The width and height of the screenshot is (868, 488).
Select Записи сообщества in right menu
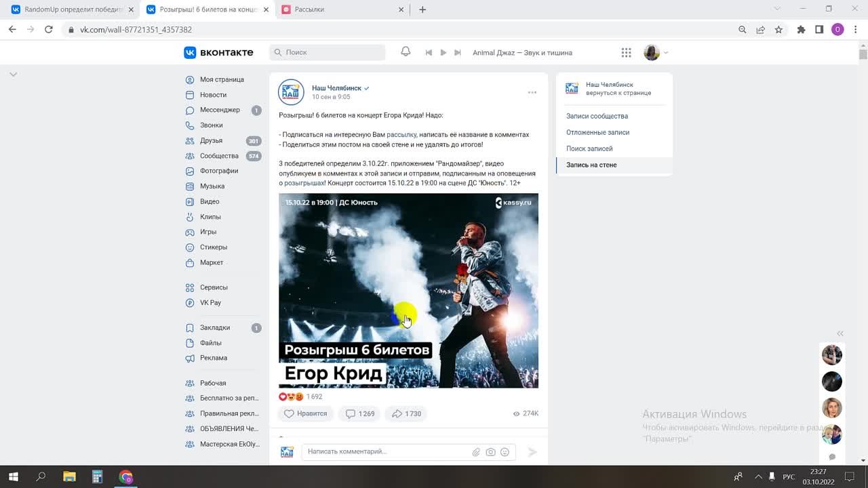[x=597, y=116]
